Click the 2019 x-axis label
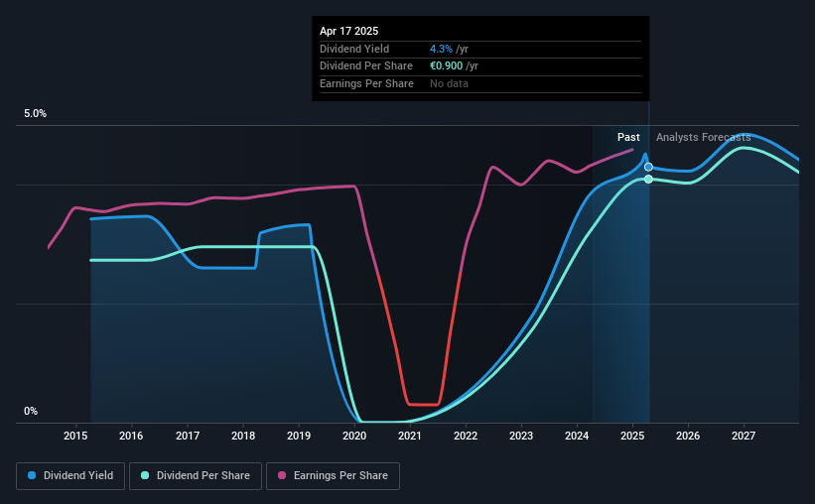 tap(299, 436)
